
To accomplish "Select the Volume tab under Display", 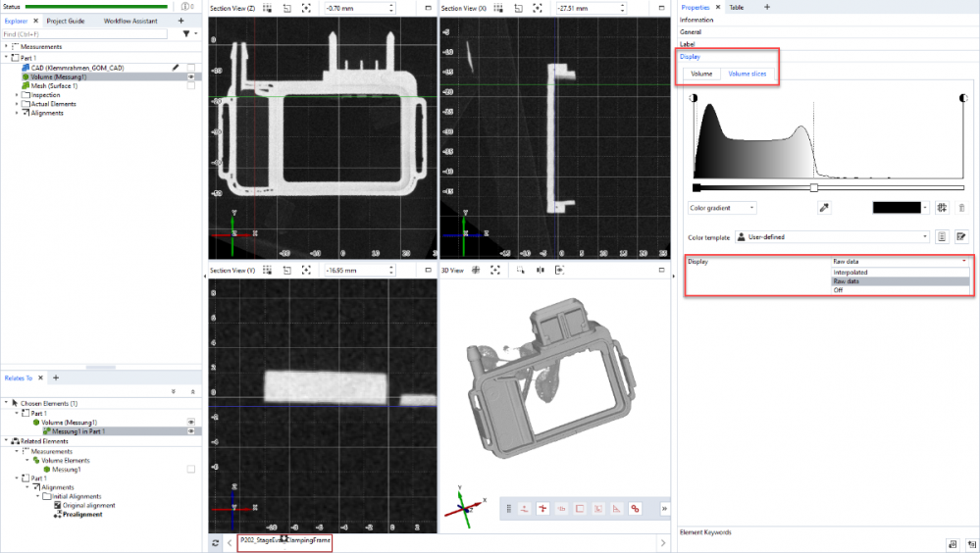I will pos(701,74).
